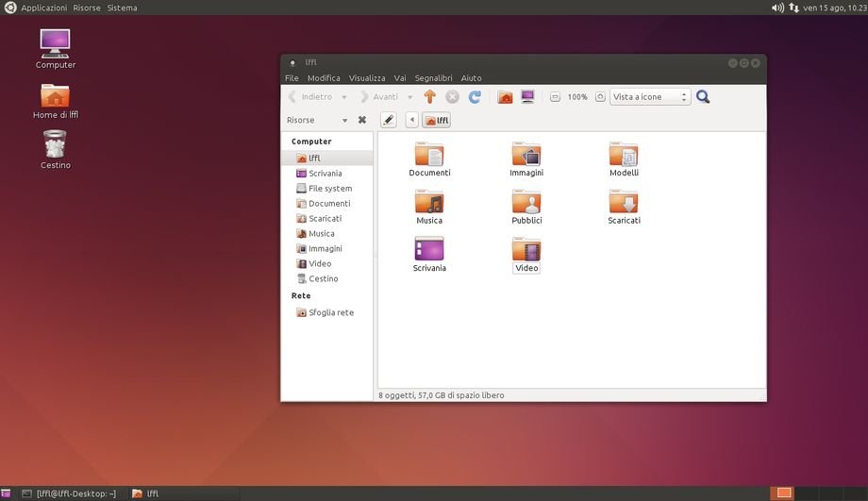Close the Risorse side pane
868x501 pixels.
tap(361, 120)
